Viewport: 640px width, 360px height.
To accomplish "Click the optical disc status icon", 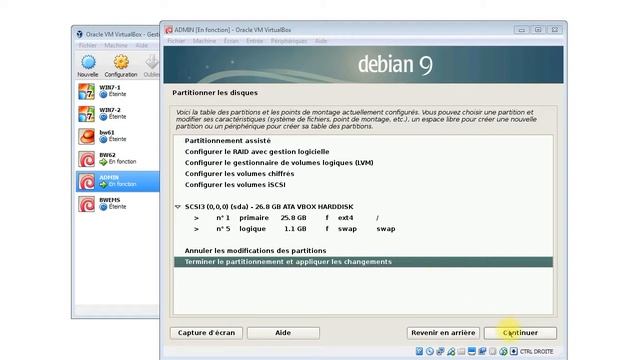I will (x=430, y=351).
